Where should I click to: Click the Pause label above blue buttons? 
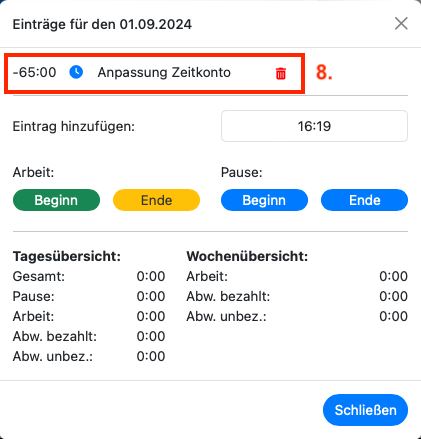(x=242, y=173)
